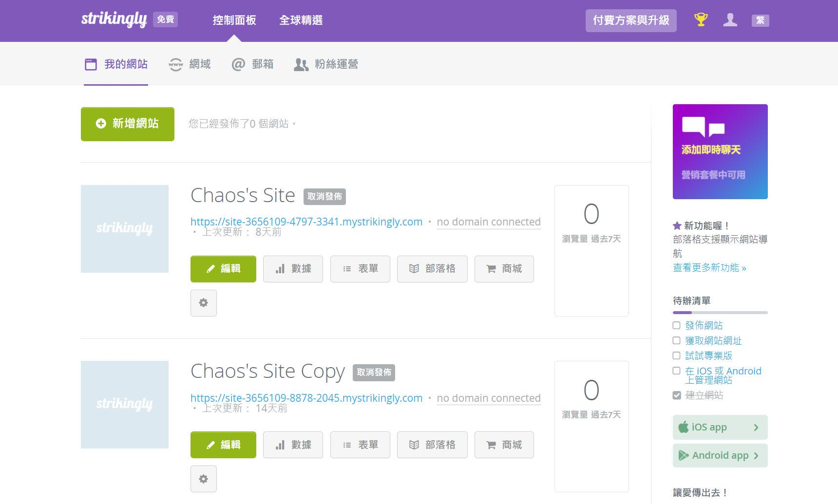838x504 pixels.
Task: Open the 表單 panel for Chaos's Site
Action: coord(360,269)
